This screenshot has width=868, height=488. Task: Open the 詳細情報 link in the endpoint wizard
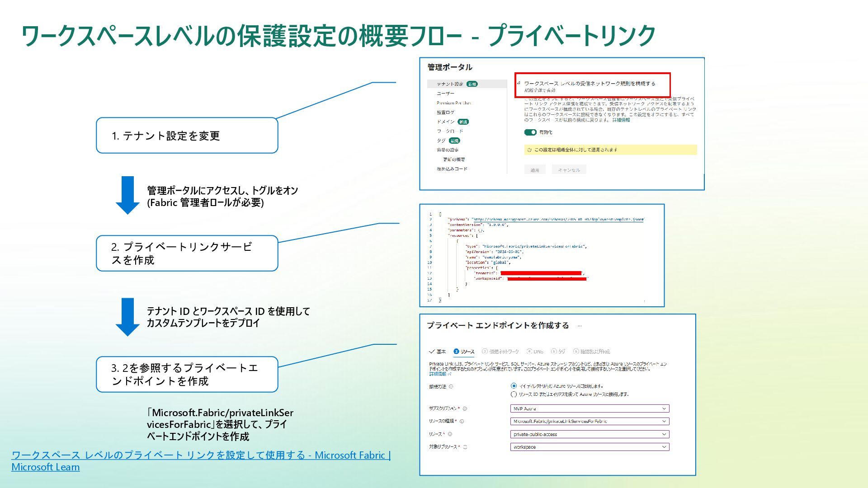[438, 374]
